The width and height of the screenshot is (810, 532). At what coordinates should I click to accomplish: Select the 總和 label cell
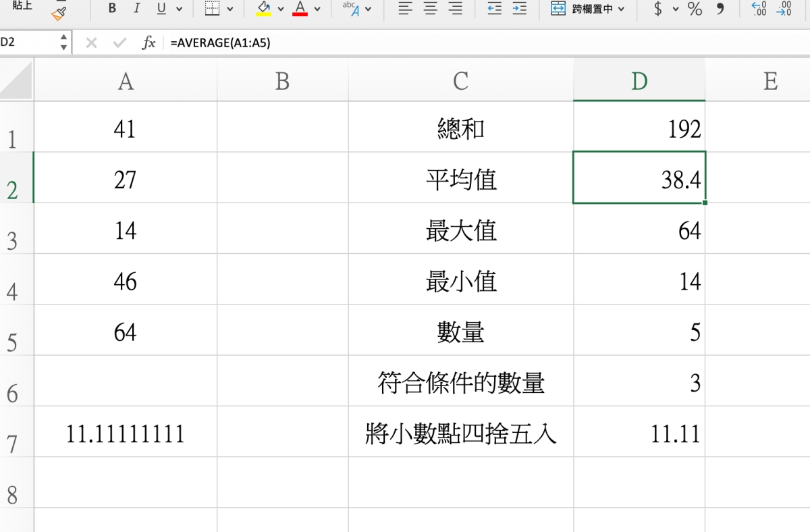(x=461, y=127)
